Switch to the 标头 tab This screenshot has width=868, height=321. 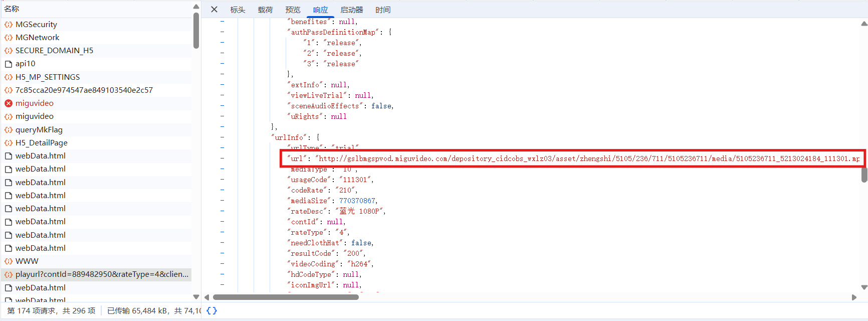pos(238,10)
